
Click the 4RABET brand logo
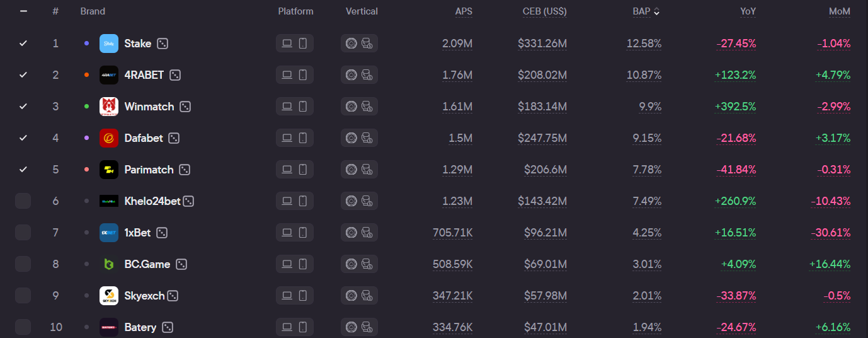tap(109, 75)
